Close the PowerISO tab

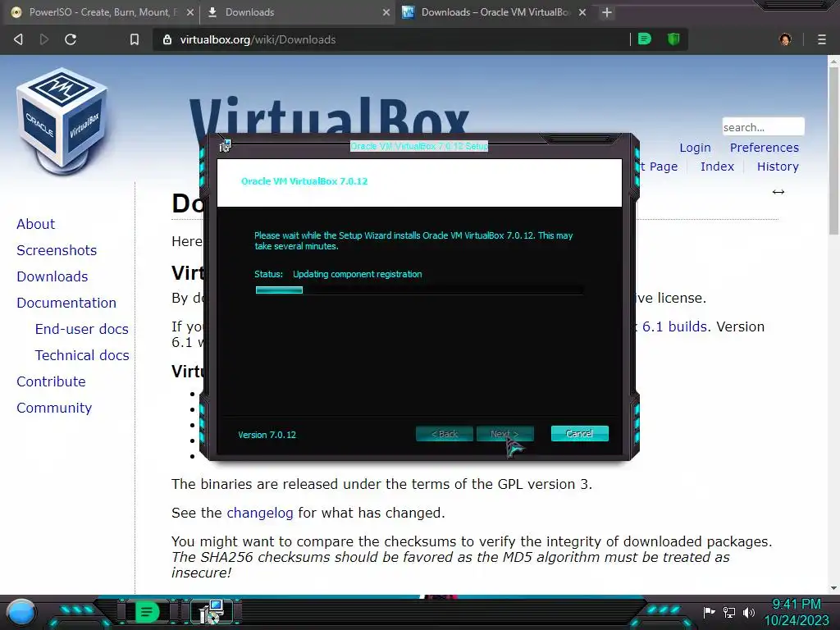click(190, 12)
